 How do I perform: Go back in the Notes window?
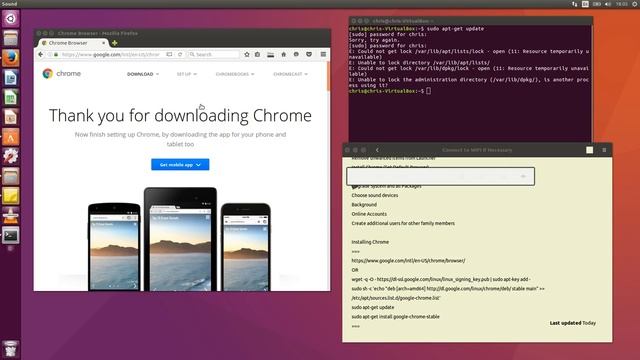pyautogui.click(x=377, y=150)
